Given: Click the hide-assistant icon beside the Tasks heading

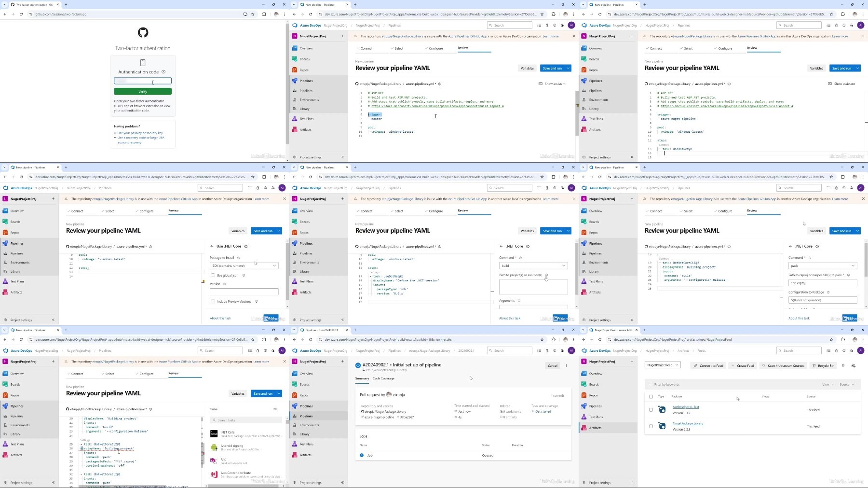Looking at the screenshot, I should [x=275, y=409].
